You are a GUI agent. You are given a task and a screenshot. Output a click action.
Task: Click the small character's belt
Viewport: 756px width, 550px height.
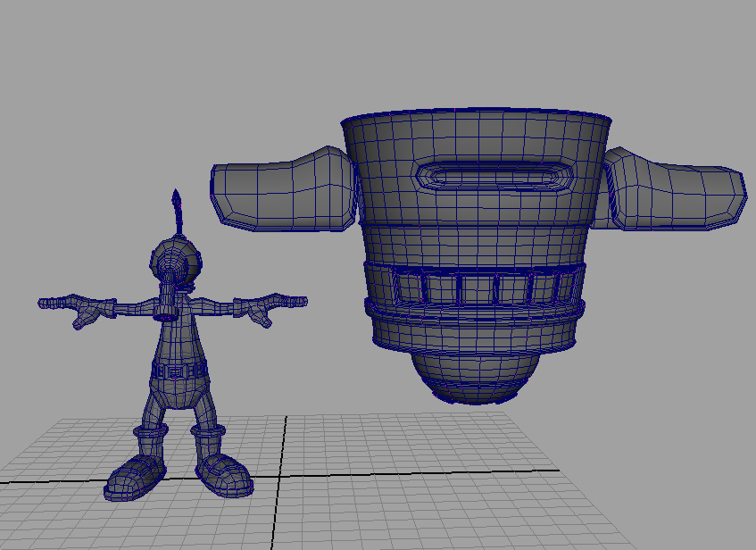(x=179, y=370)
